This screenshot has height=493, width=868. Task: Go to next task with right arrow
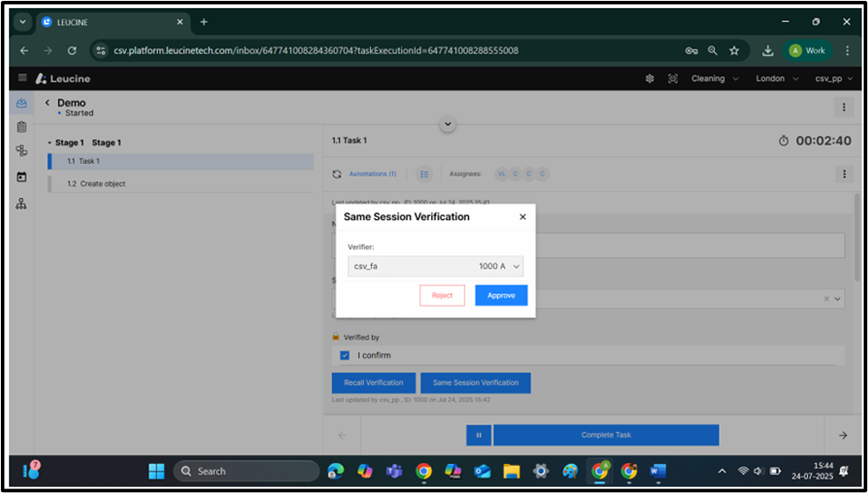pyautogui.click(x=842, y=435)
